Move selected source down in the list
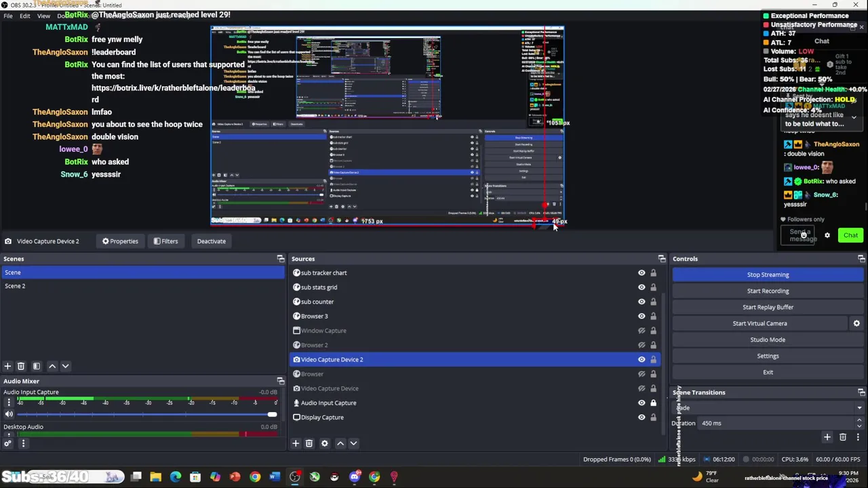This screenshot has height=488, width=868. tap(353, 443)
